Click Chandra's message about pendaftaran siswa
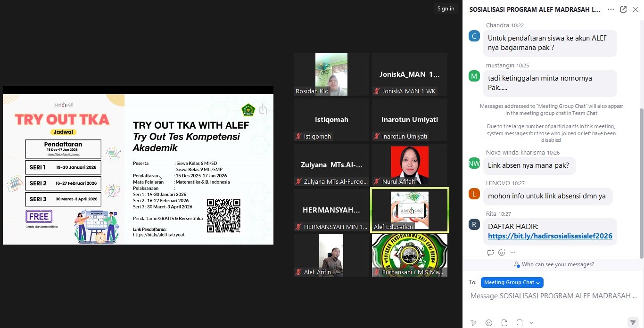 (550, 43)
